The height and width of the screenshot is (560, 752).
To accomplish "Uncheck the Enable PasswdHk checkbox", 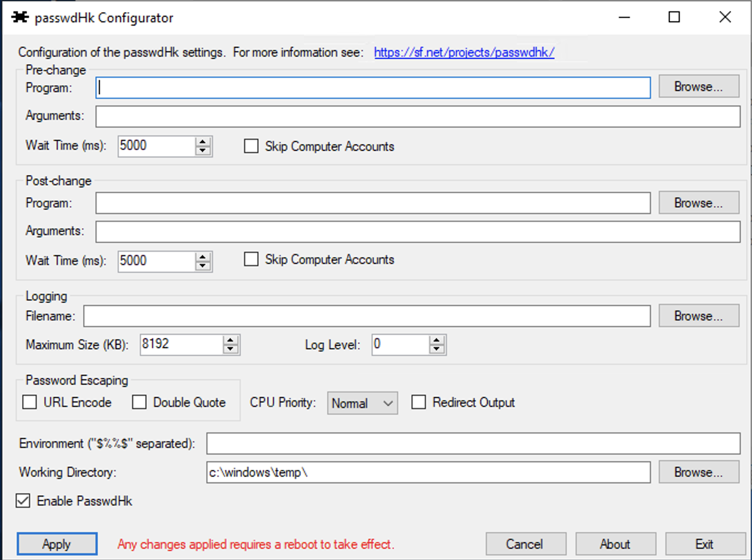I will (23, 501).
